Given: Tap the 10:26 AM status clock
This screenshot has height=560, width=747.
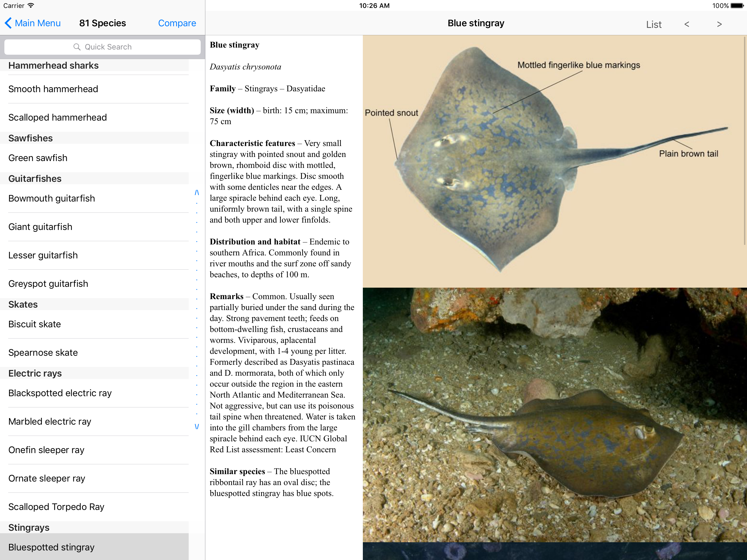Looking at the screenshot, I should coord(374,6).
